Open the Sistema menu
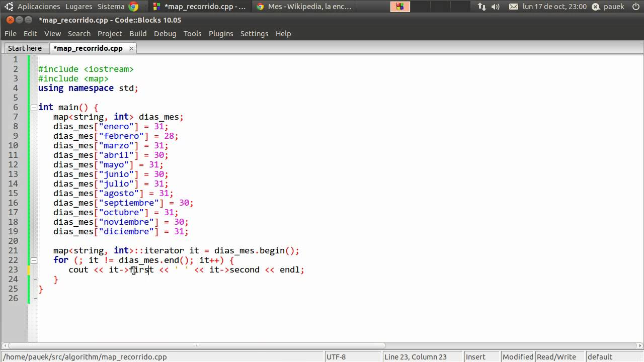The image size is (644, 362). 111,7
